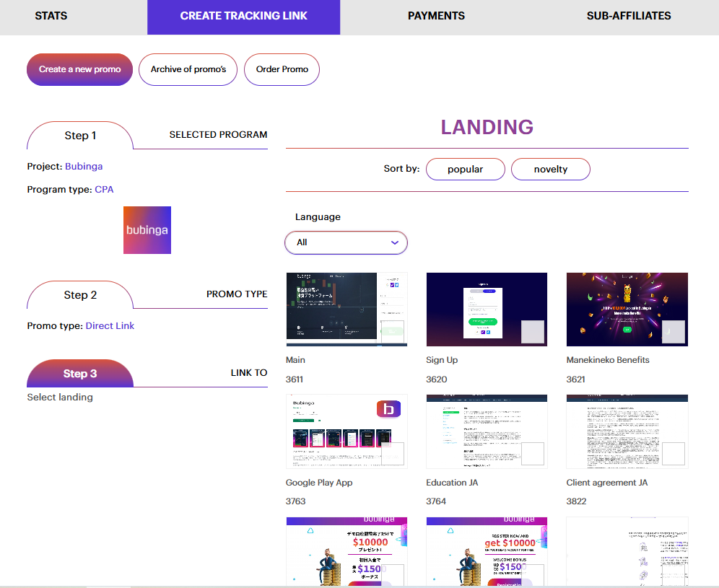Pick the Client agreement JA thumbnail
The height and width of the screenshot is (588, 719).
click(627, 431)
